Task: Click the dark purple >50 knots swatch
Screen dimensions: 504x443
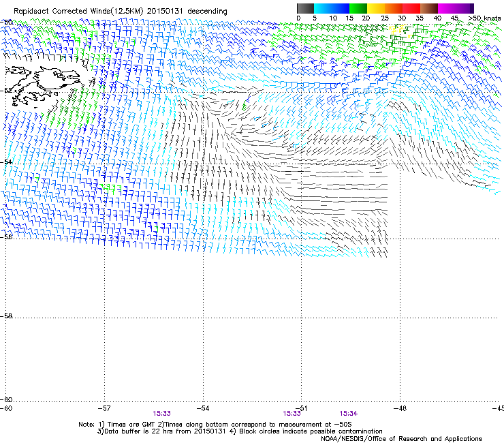Action: pos(471,8)
